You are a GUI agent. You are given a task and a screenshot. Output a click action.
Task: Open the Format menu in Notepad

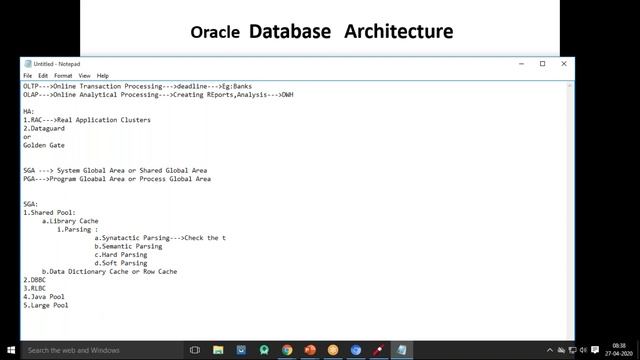63,76
